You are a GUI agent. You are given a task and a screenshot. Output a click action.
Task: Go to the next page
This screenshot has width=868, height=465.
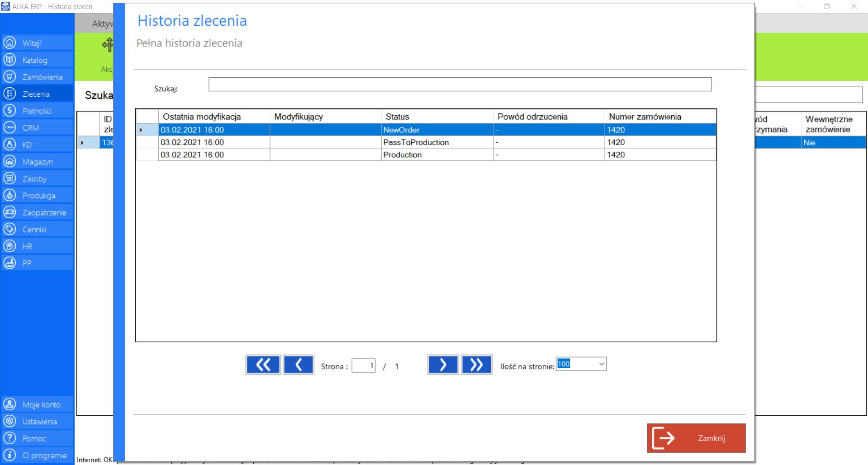[443, 365]
